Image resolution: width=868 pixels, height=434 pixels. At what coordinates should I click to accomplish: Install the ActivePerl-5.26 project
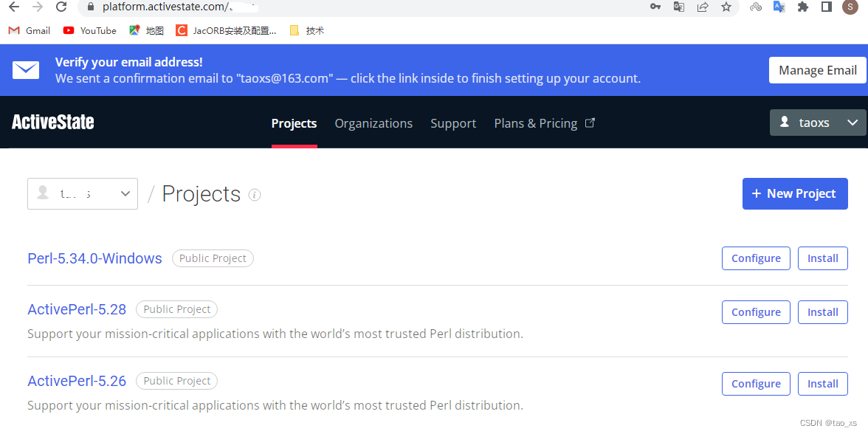click(x=822, y=384)
